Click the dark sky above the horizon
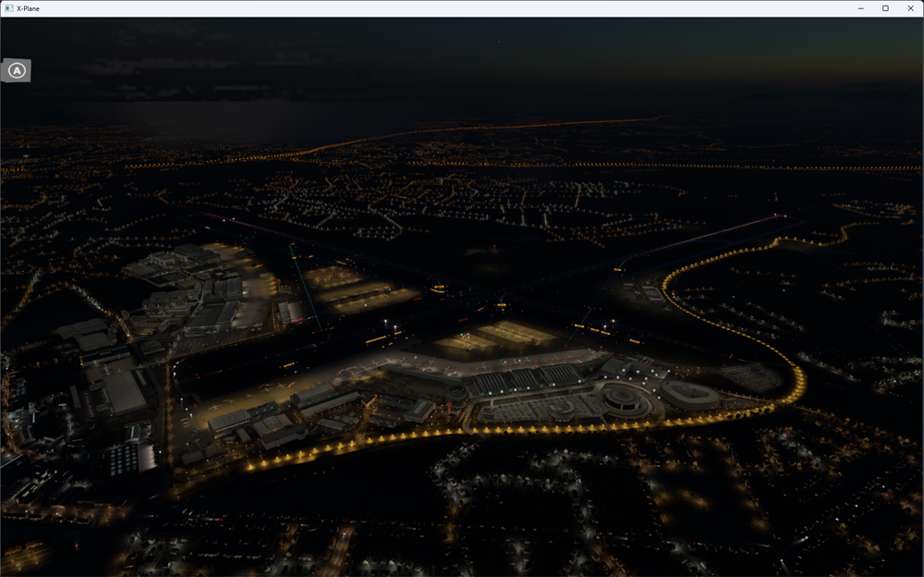 click(x=462, y=55)
